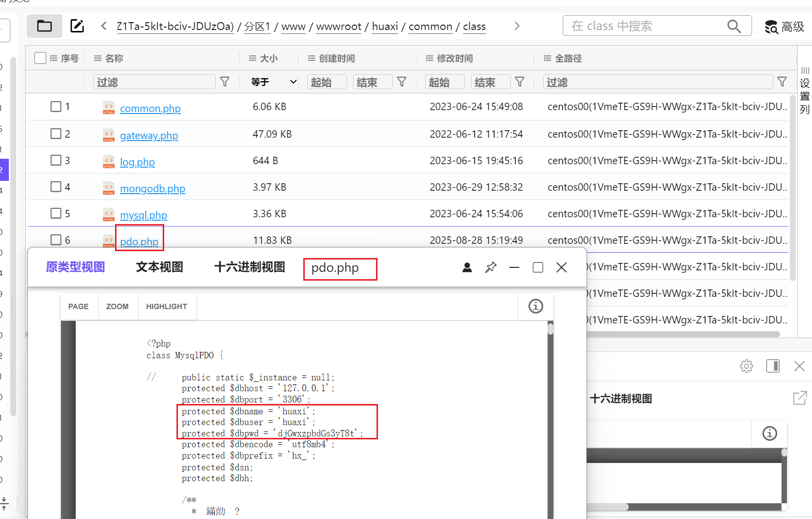Click the name column filter funnel icon

[x=225, y=82]
